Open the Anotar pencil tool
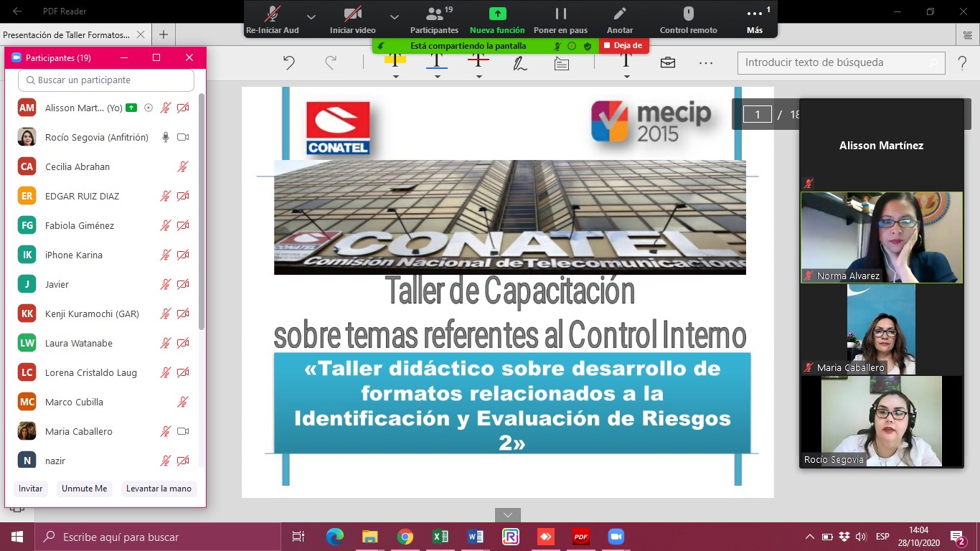980x551 pixels. [620, 14]
